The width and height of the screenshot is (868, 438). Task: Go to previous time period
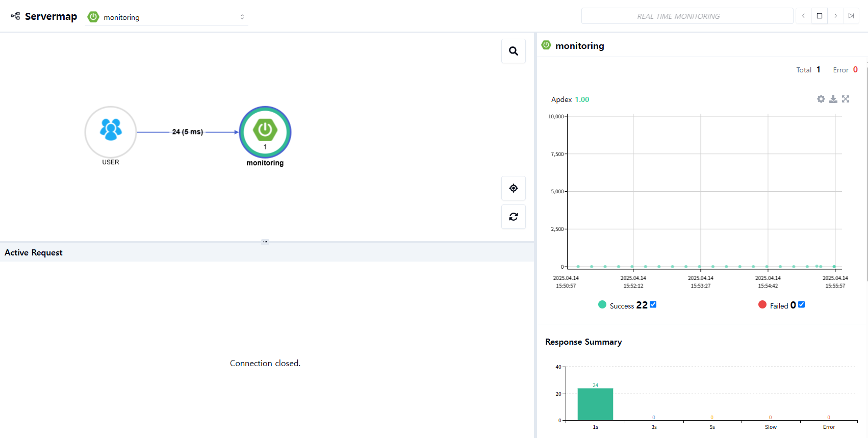point(803,16)
